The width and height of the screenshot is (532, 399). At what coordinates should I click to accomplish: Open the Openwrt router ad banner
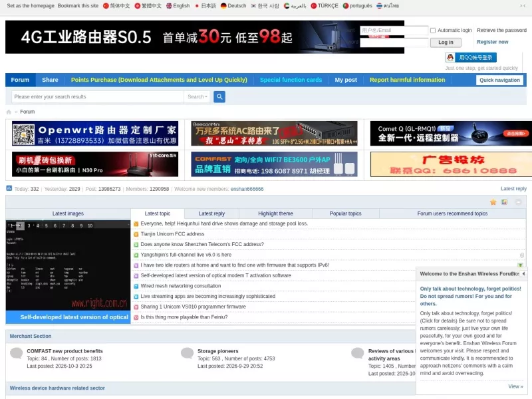[95, 134]
